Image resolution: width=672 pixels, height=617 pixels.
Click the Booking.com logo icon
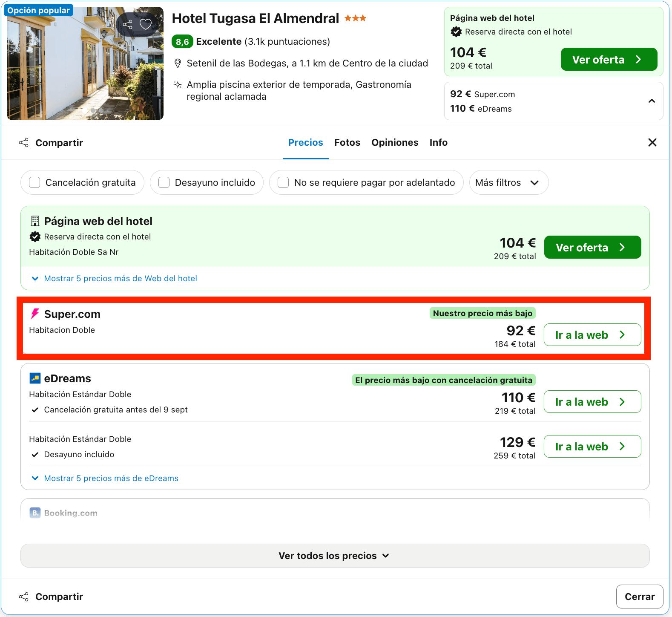(35, 513)
